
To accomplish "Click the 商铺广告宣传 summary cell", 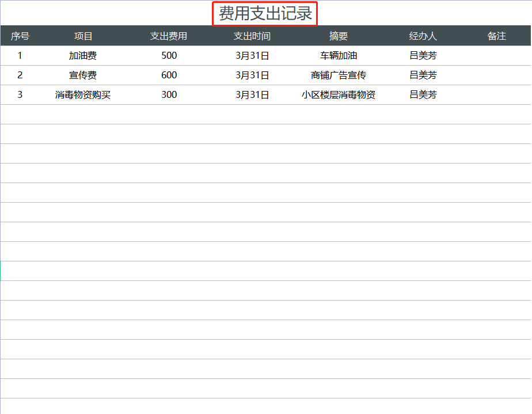I will 339,75.
